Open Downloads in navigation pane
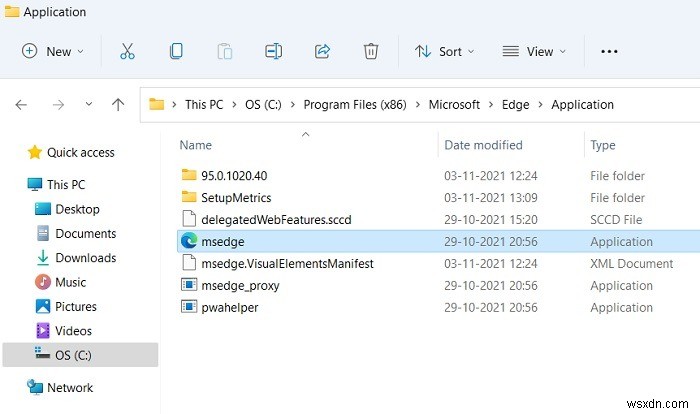700x414 pixels. 85,258
